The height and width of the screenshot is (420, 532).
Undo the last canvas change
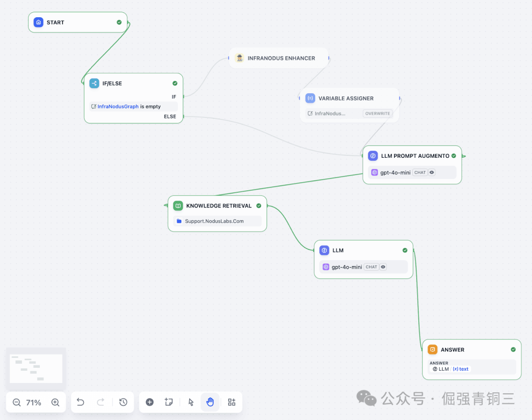[x=80, y=402]
